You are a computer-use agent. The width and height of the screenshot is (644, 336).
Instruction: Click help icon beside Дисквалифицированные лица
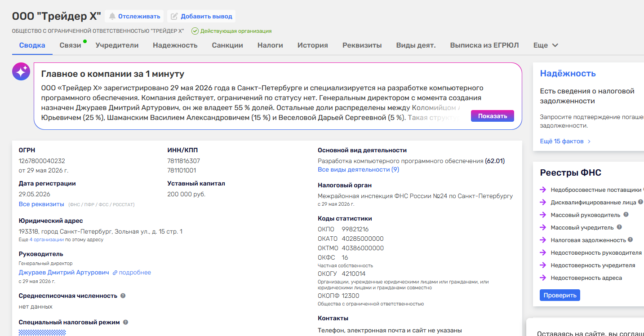pos(640,202)
